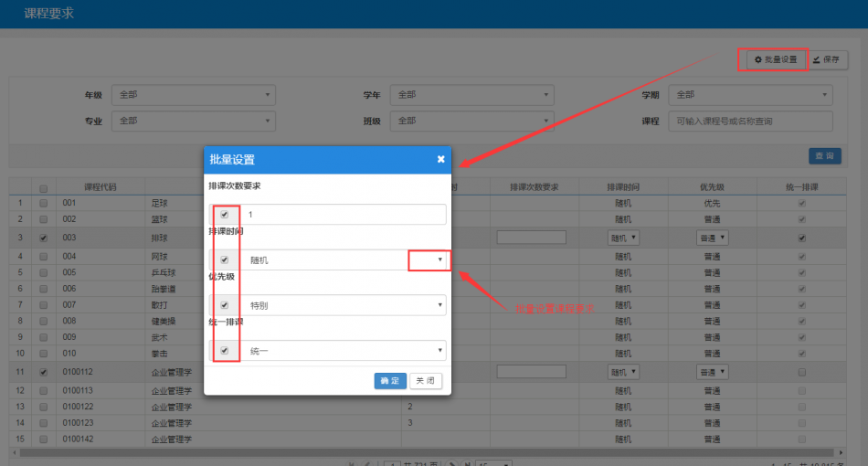The height and width of the screenshot is (466, 868).
Task: Click the blue 查询 search button
Action: click(824, 156)
